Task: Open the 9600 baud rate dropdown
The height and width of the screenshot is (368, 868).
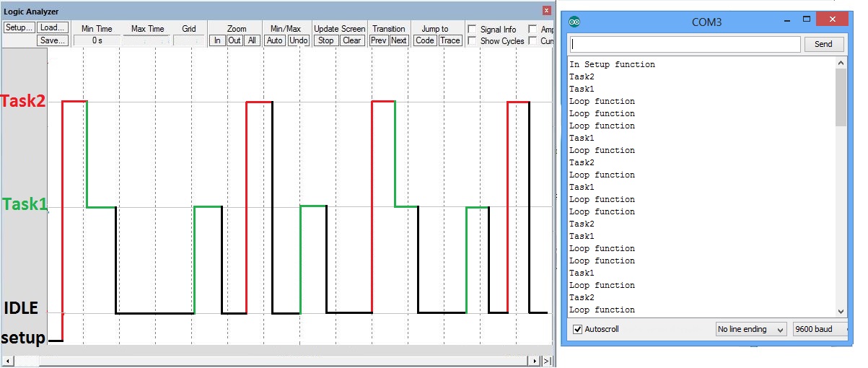Action: (817, 329)
